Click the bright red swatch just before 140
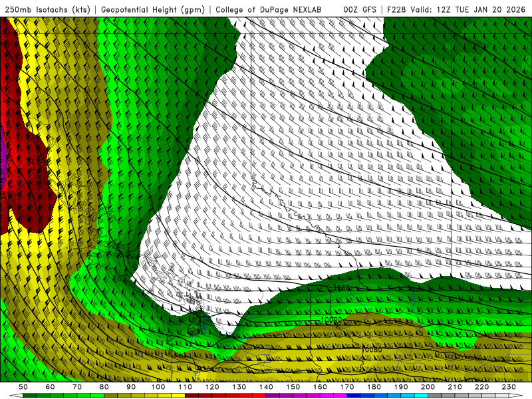 tap(259, 396)
